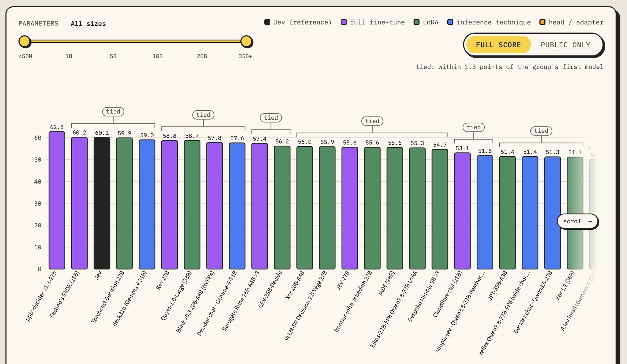Select the Quyet-1.0-Large (33B) bar
The width and height of the screenshot is (627, 364).
pos(192,205)
